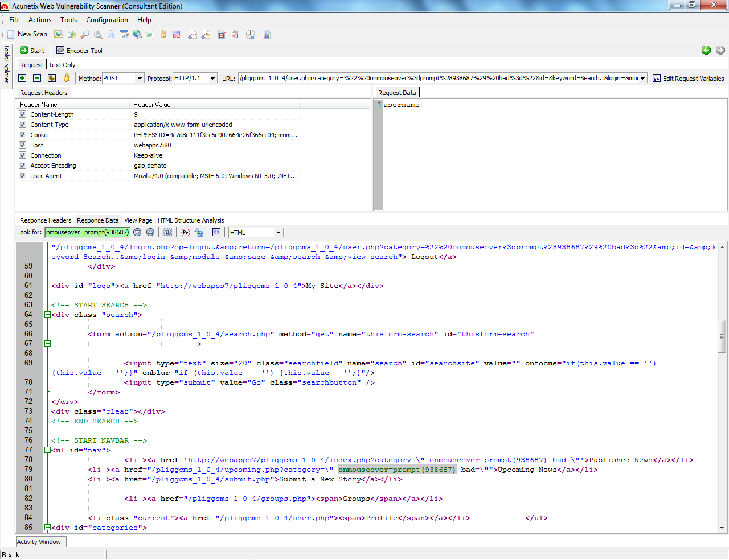Open the Encoder Tool

79,51
